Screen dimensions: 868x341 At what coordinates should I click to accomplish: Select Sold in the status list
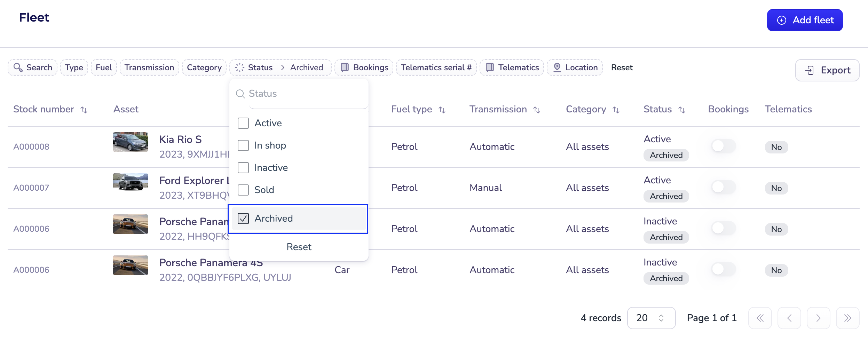(243, 190)
